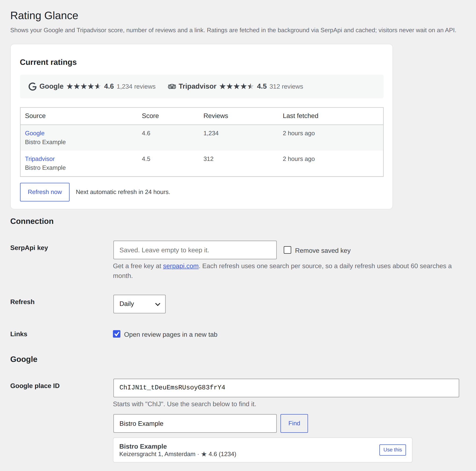Click Use this for Bistro Example
This screenshot has height=471, width=476.
click(x=392, y=450)
